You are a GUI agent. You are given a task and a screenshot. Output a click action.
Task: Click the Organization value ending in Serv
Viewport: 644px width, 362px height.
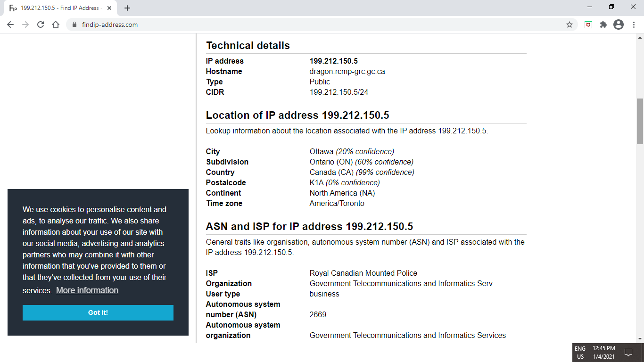401,284
